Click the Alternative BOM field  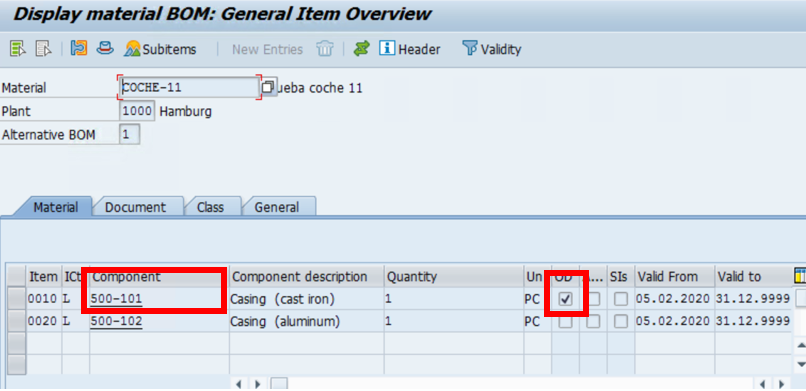[x=129, y=135]
